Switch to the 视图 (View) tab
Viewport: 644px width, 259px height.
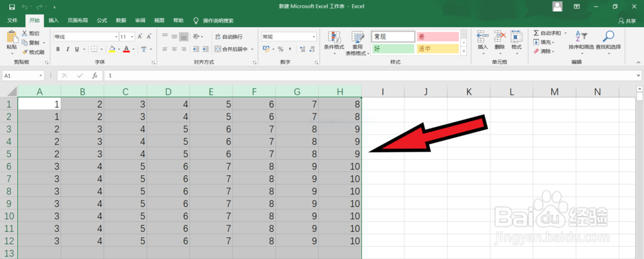159,21
